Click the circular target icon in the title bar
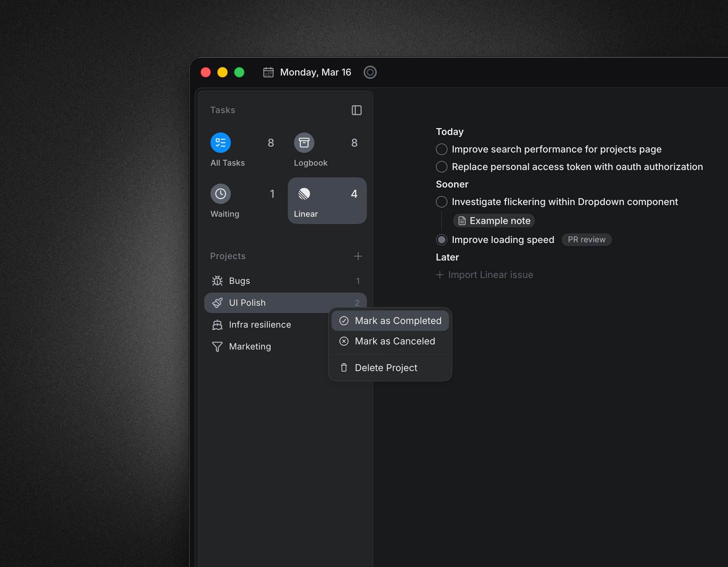 [370, 72]
